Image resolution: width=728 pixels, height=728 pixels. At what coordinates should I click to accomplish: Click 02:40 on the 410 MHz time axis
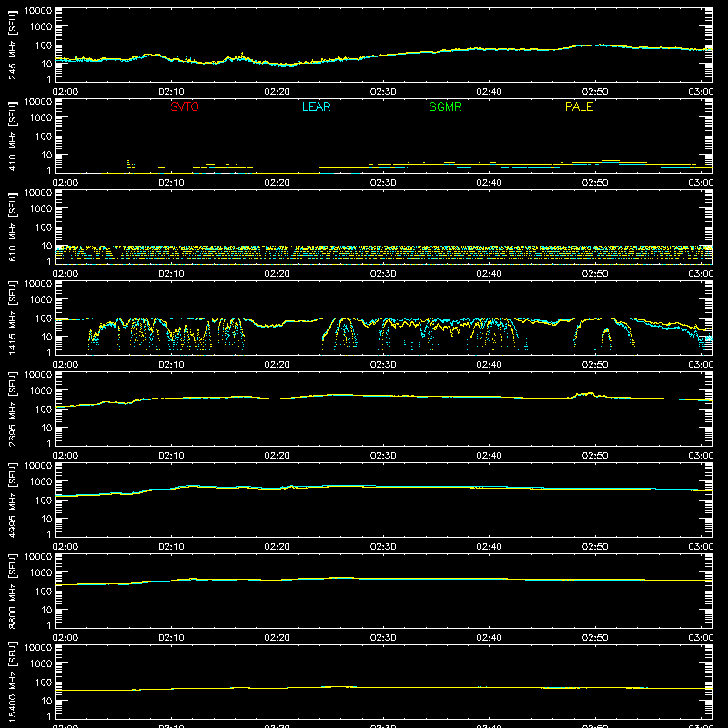[489, 183]
